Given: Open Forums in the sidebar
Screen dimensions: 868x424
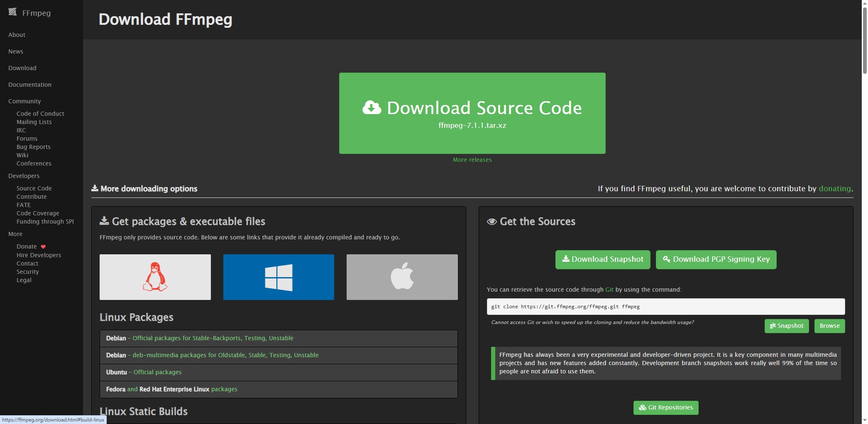Looking at the screenshot, I should (x=27, y=139).
